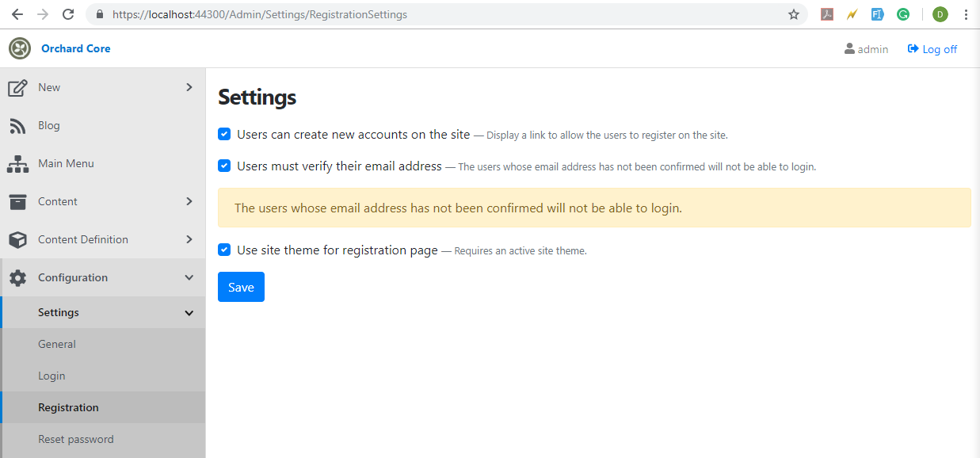This screenshot has height=458, width=980.
Task: Expand the Content Definition chevron
Action: (x=189, y=239)
